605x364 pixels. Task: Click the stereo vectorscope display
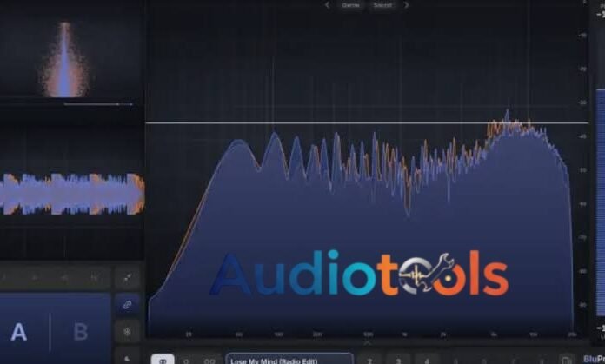(66, 58)
